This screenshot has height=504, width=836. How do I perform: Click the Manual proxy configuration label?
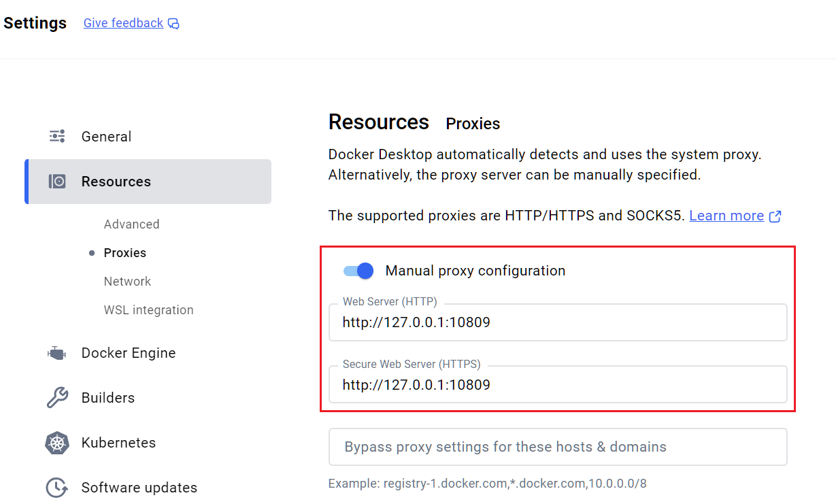click(475, 271)
